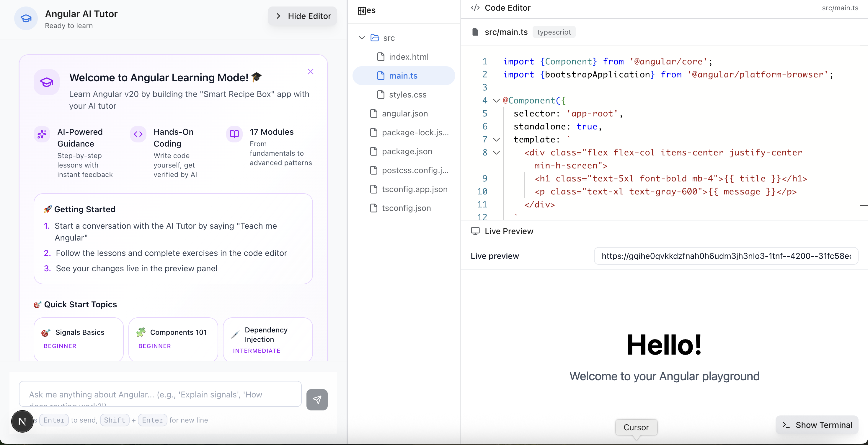Click the live preview URL field

[725, 256]
